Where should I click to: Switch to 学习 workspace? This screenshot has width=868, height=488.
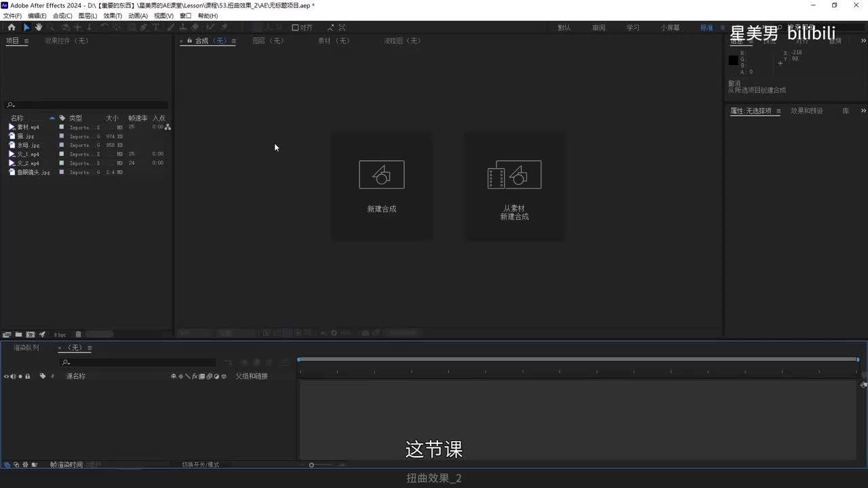(633, 28)
